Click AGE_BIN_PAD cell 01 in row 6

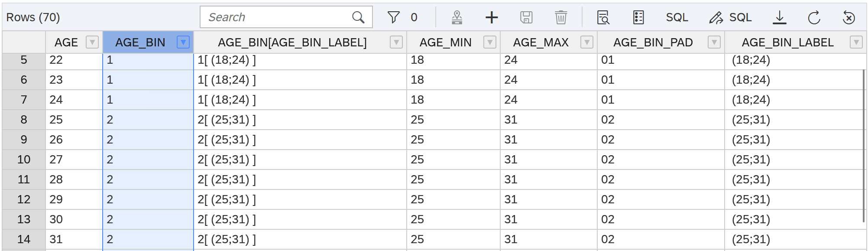[661, 80]
